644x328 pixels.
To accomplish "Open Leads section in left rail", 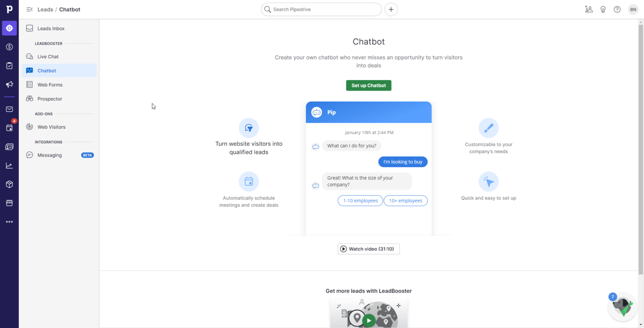I will (x=9, y=28).
